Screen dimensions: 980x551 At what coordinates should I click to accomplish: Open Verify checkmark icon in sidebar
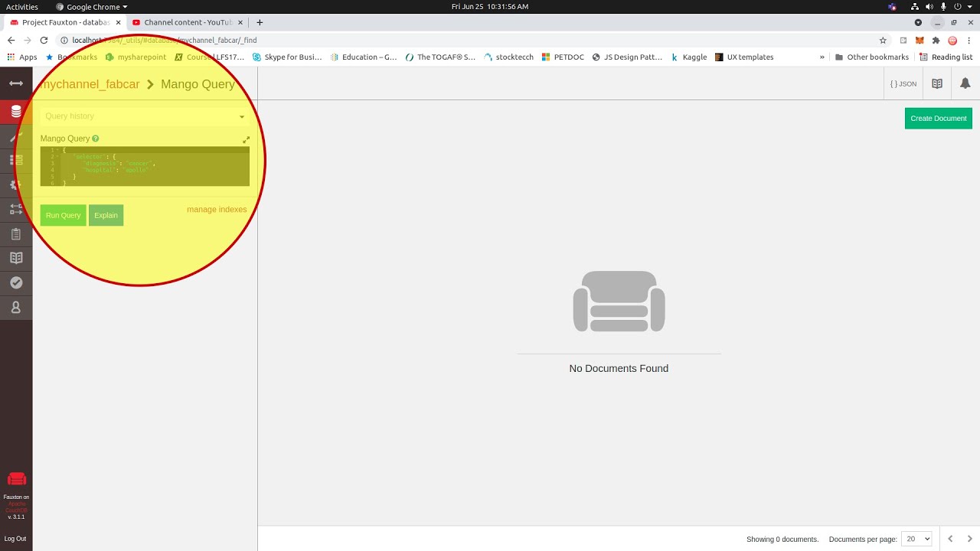click(16, 283)
